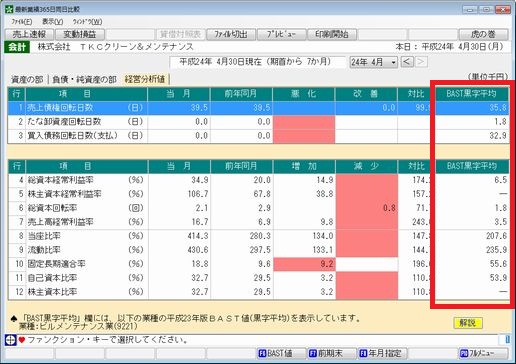The image size is (516, 364).
Task: Select row 5 株主資本経常利益率
Action: tap(258, 194)
